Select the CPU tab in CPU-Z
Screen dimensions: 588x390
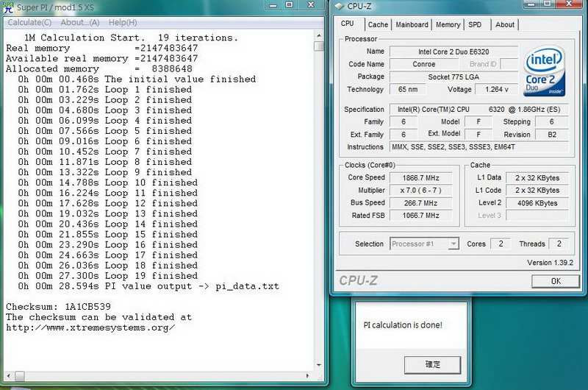(x=348, y=24)
